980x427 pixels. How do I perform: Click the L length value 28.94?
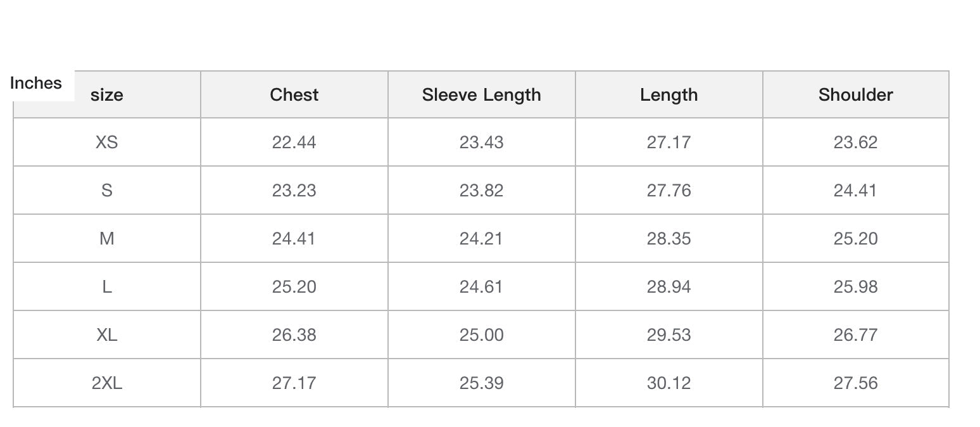point(669,286)
